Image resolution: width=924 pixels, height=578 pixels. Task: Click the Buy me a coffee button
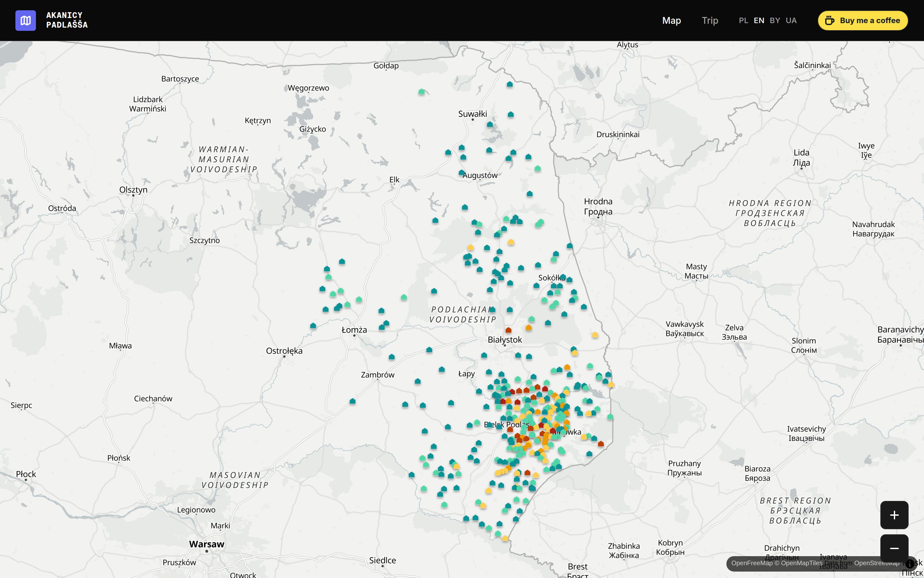tap(862, 20)
